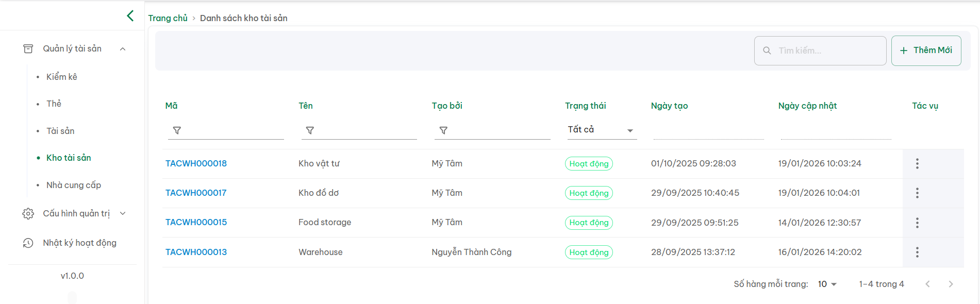Click the Ngày tạo date filter field

click(708, 131)
